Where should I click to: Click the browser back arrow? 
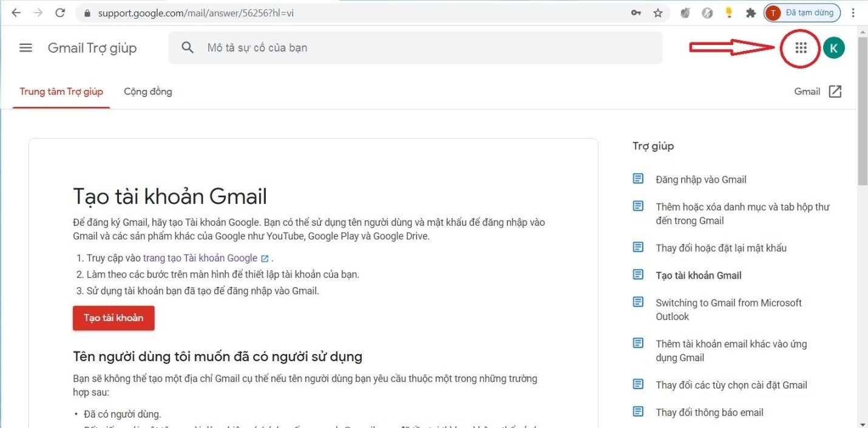pyautogui.click(x=16, y=13)
